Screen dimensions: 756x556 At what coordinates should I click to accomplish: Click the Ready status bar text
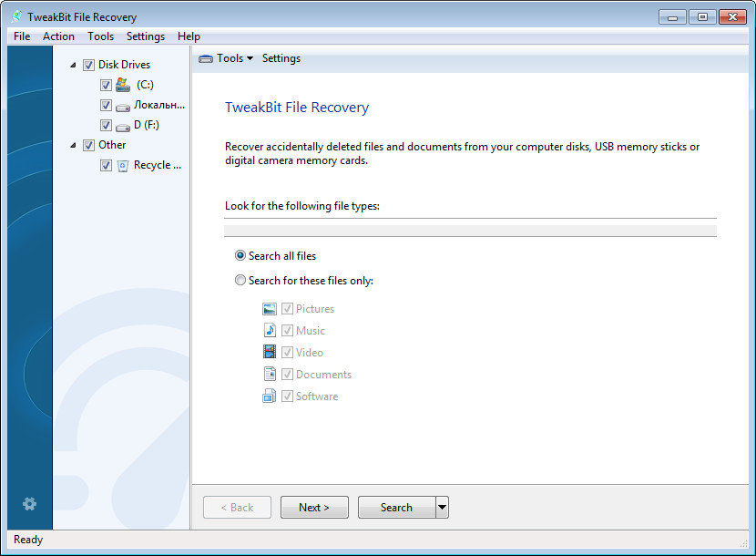pos(27,540)
